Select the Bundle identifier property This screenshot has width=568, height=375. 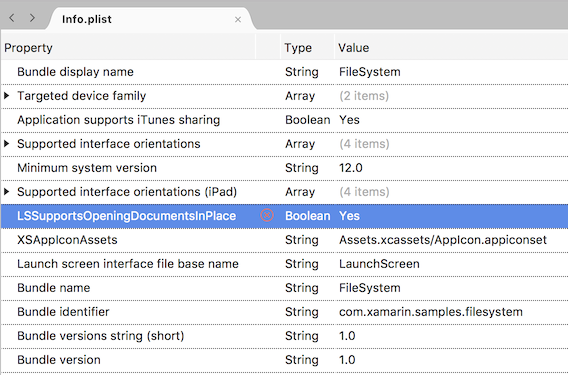(63, 312)
